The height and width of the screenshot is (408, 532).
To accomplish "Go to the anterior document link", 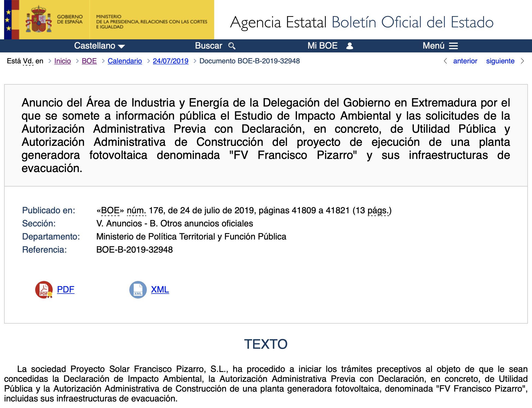I will click(465, 61).
